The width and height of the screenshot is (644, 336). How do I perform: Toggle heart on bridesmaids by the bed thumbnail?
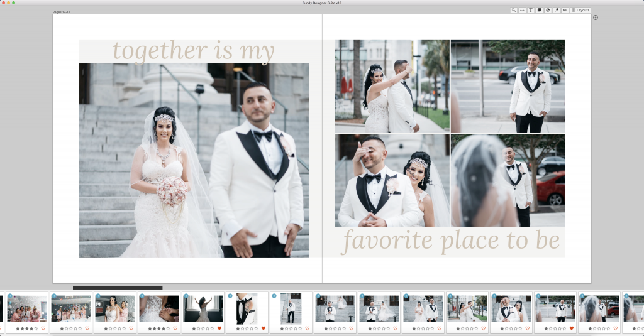(87, 328)
